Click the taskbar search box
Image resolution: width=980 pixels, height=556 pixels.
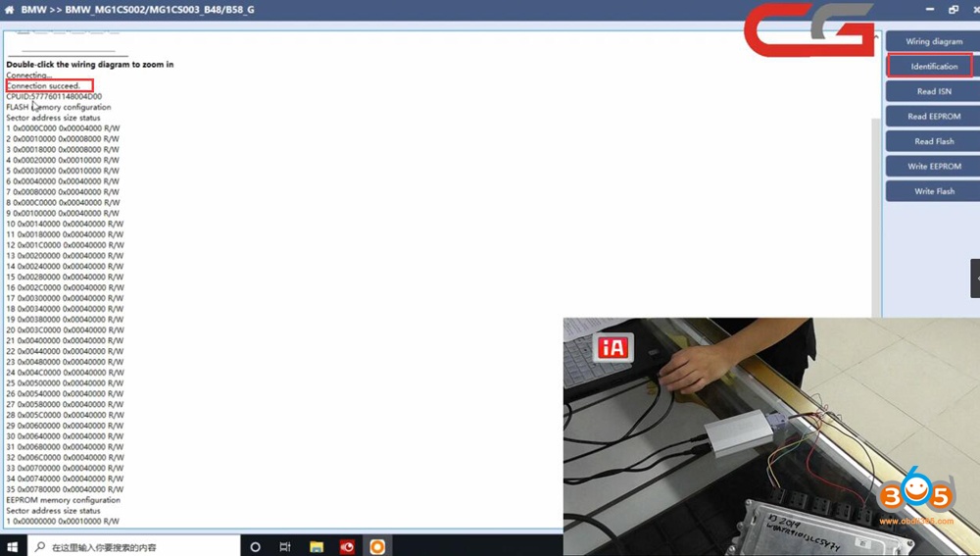tap(133, 546)
